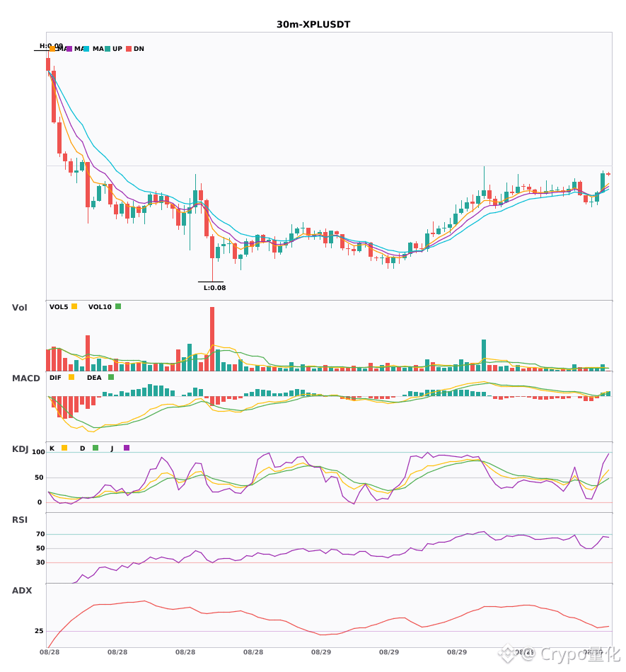
Task: Click the ADX panel heading
Action: [22, 591]
